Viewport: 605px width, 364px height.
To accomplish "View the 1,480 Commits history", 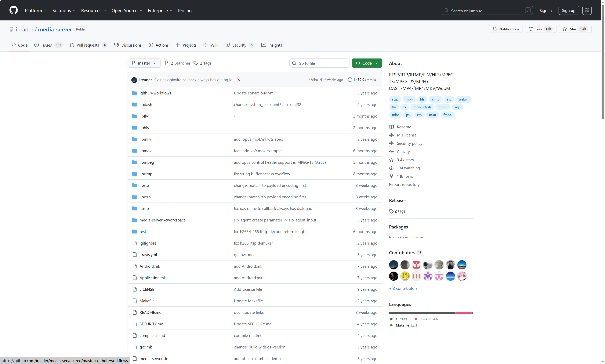I will click(362, 80).
